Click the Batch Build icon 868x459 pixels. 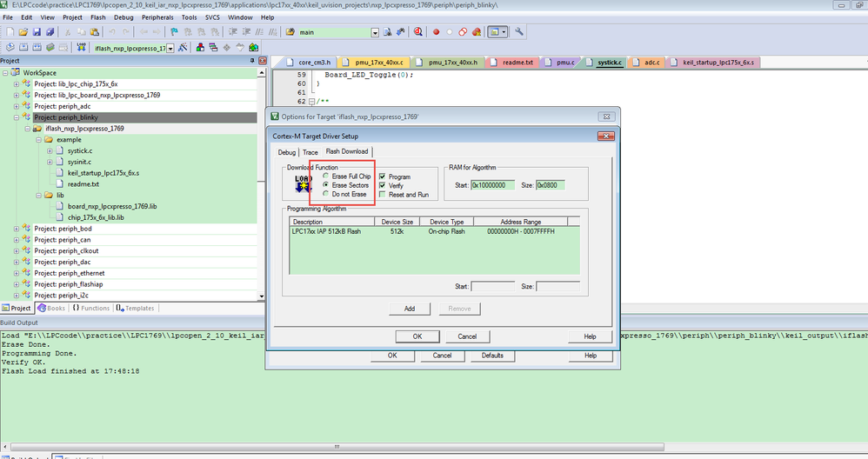click(50, 48)
